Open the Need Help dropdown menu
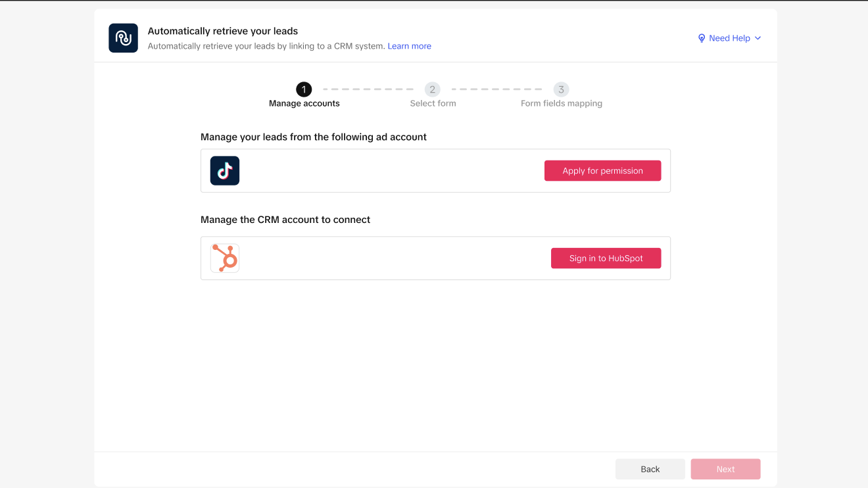This screenshot has height=488, width=868. point(729,38)
